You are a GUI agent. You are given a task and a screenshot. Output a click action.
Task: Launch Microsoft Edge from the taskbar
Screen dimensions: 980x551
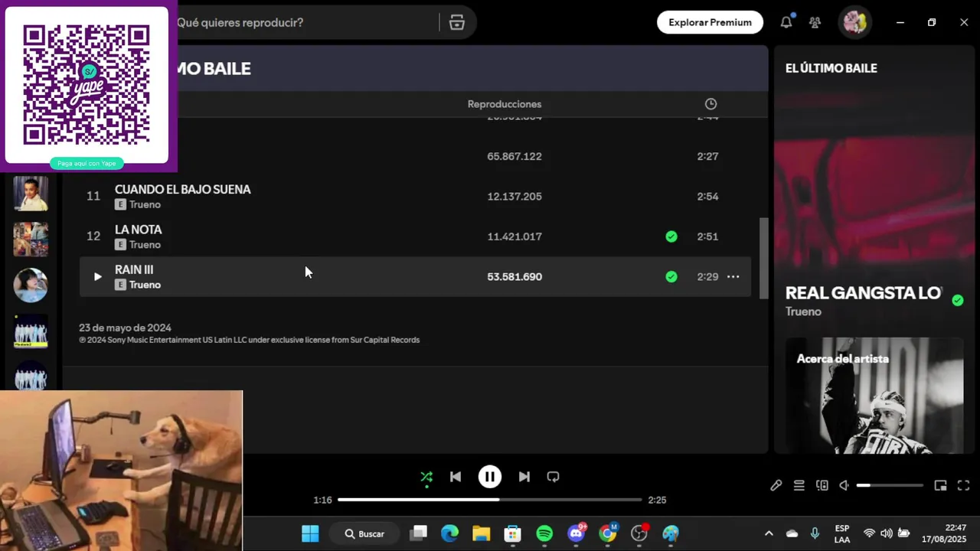[449, 533]
